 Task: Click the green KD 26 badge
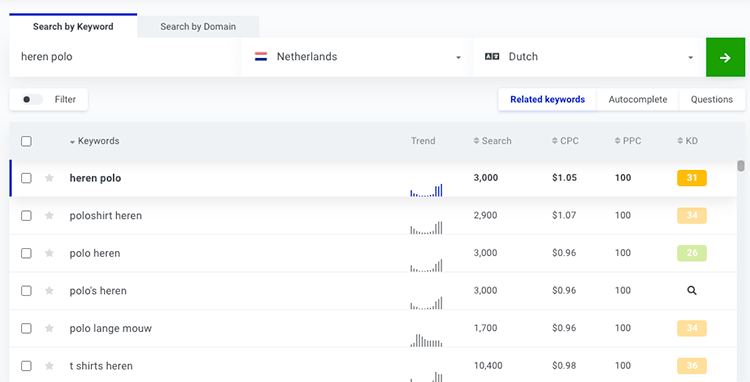pos(692,253)
